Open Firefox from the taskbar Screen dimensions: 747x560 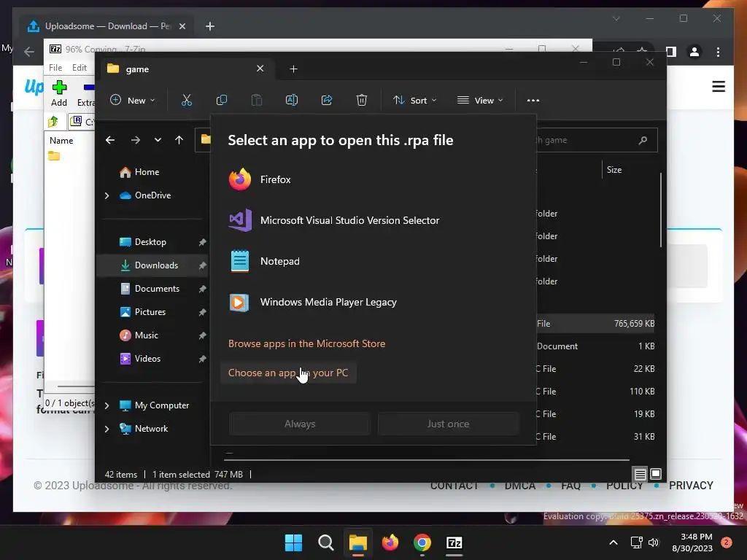tap(390, 542)
